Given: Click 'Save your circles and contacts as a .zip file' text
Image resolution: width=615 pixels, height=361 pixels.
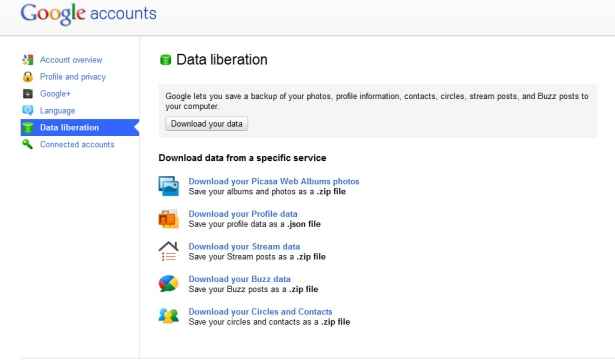Looking at the screenshot, I should [269, 322].
